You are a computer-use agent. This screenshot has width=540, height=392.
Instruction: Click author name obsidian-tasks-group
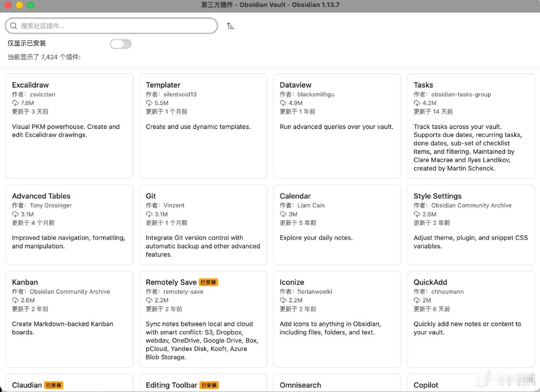461,94
